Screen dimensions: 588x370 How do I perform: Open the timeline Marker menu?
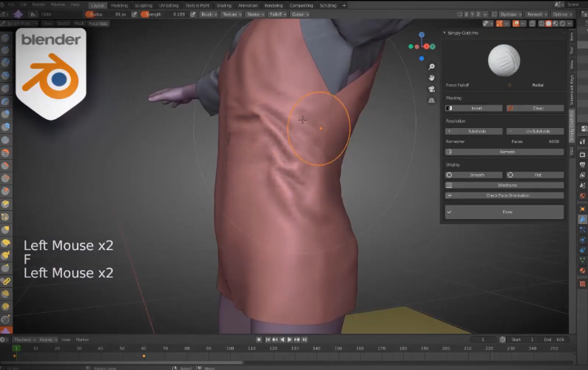83,340
